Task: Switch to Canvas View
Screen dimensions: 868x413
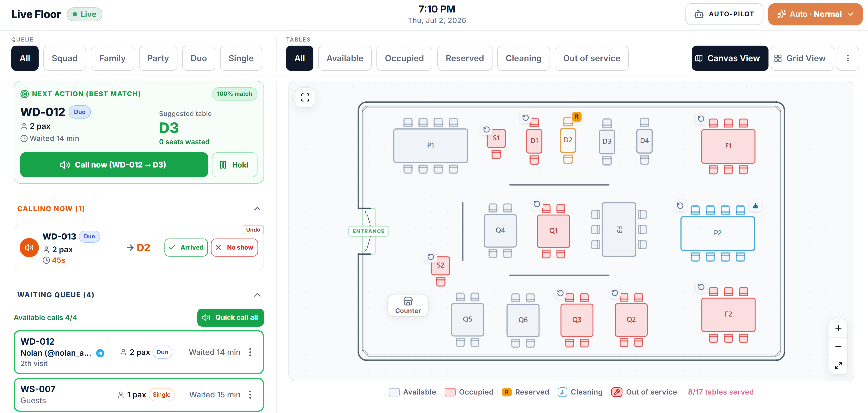Action: tap(730, 58)
